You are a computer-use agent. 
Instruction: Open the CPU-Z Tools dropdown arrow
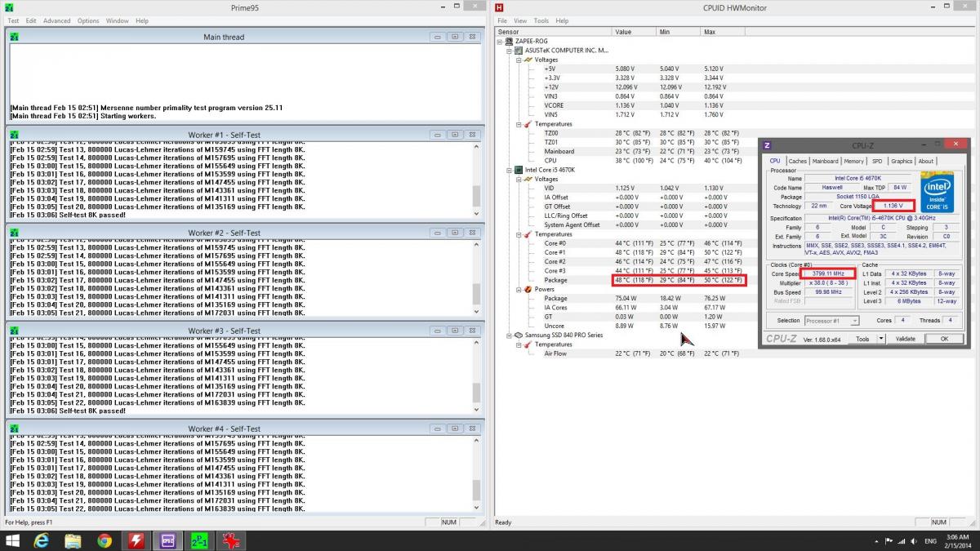[882, 339]
